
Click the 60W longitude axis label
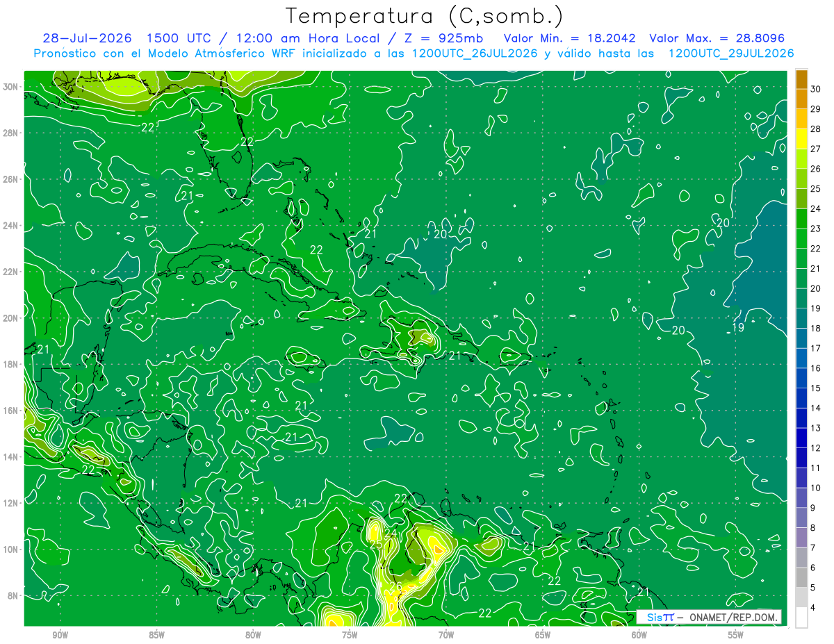(x=639, y=635)
